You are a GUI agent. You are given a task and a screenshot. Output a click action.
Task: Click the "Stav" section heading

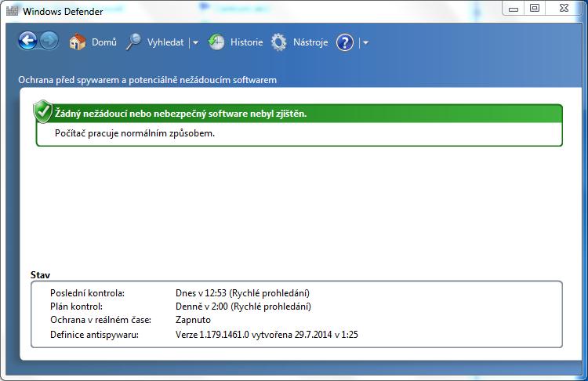(x=40, y=275)
